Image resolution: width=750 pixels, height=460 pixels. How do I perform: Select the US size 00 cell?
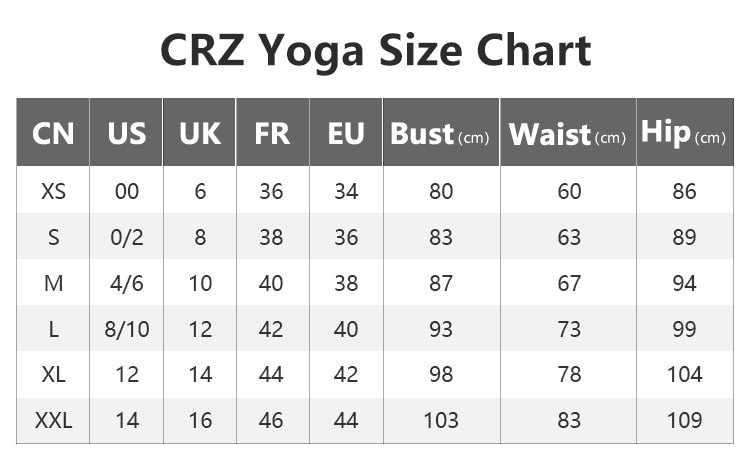(x=127, y=191)
